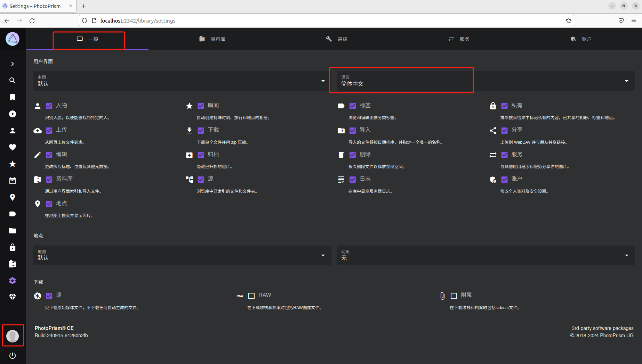
Task: Enable the RAW download checkbox
Action: click(251, 296)
